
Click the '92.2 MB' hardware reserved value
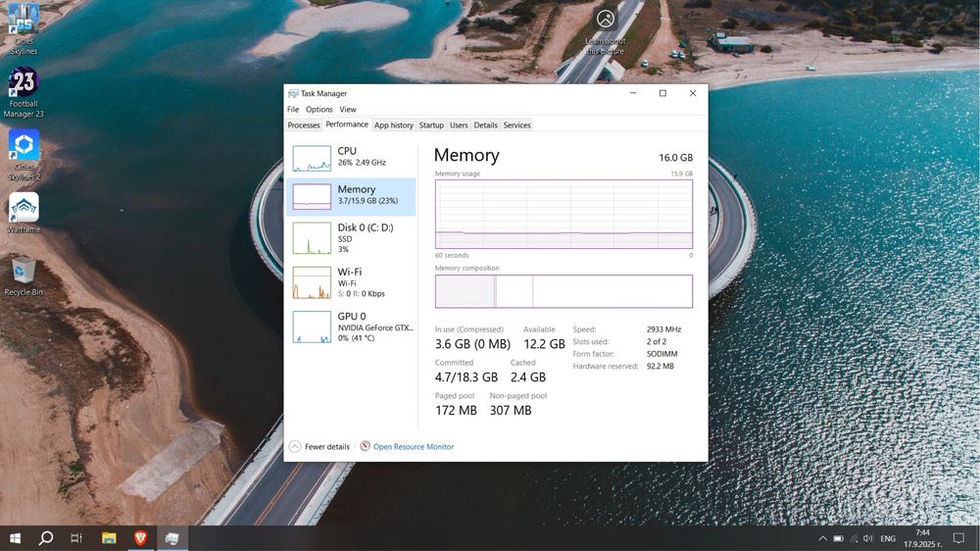click(660, 367)
